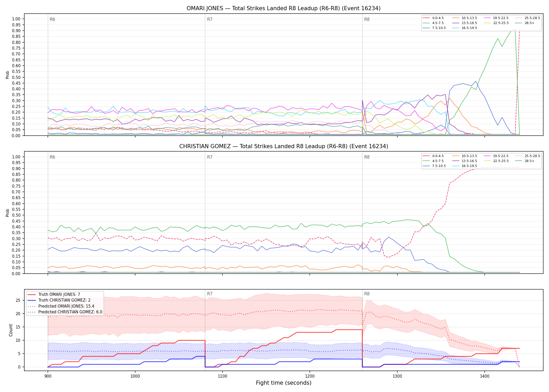Click "Truth CHRISTIAN GOMEZ: 2" legend entry
Viewport: 549px width, 392px height.
[x=59, y=300]
